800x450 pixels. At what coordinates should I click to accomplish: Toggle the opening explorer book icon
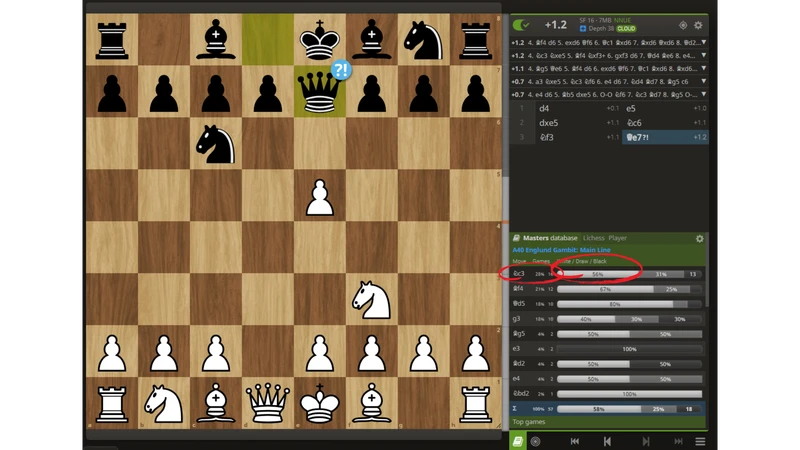(518, 441)
